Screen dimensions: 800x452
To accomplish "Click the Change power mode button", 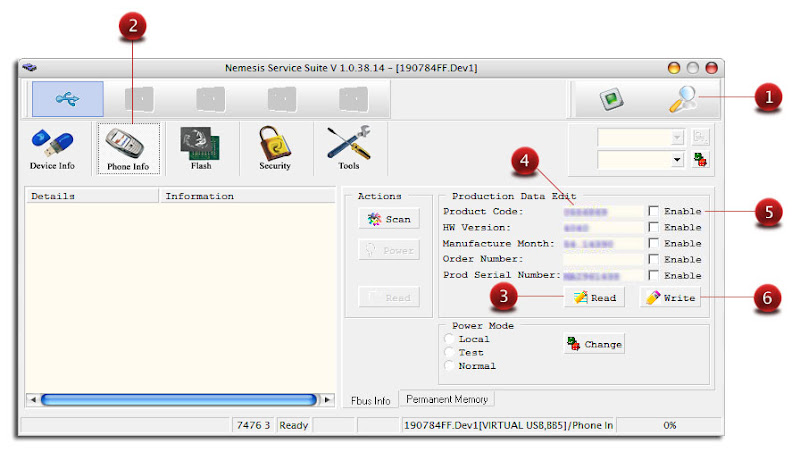I will 594,344.
